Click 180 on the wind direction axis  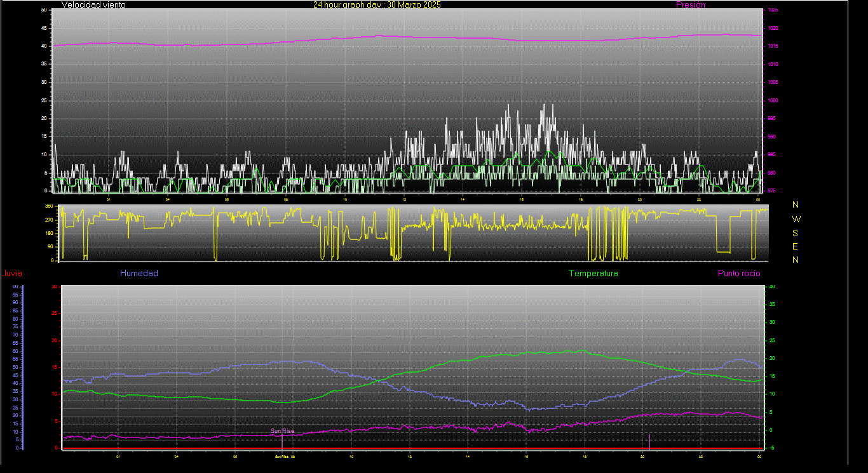[48, 234]
